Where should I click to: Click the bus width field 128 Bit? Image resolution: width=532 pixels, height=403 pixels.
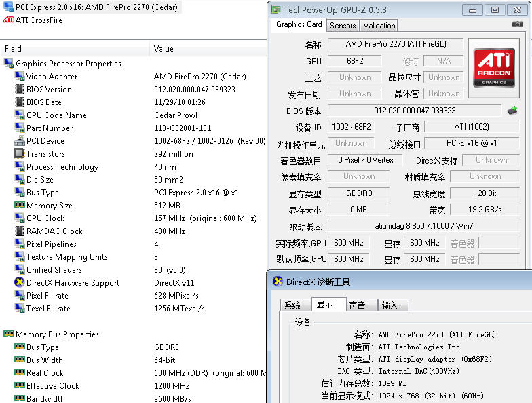(x=484, y=193)
